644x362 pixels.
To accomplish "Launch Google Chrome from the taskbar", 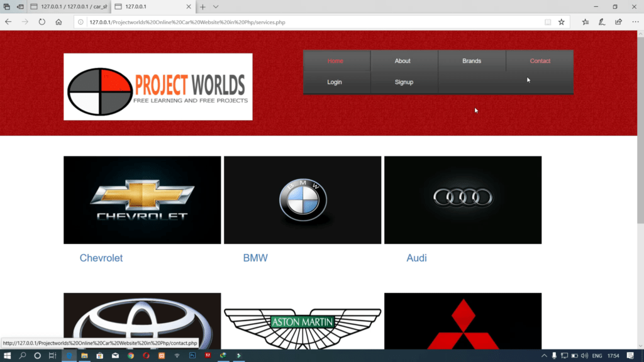I will [130, 355].
